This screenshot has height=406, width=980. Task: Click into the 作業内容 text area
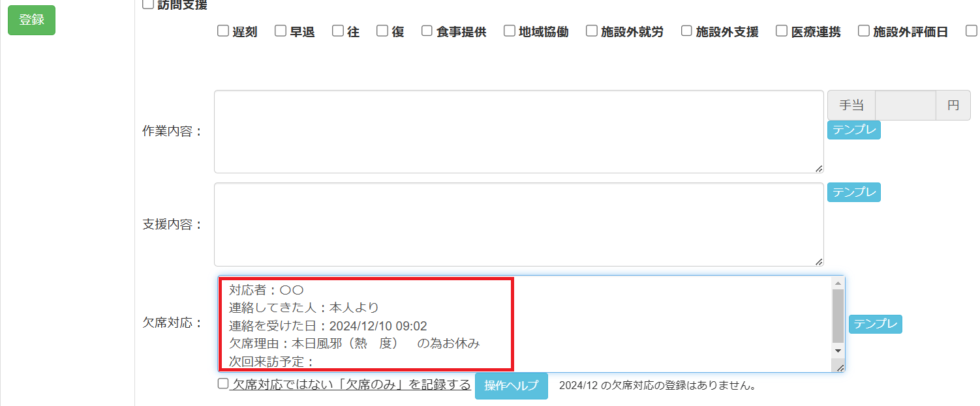click(x=519, y=132)
